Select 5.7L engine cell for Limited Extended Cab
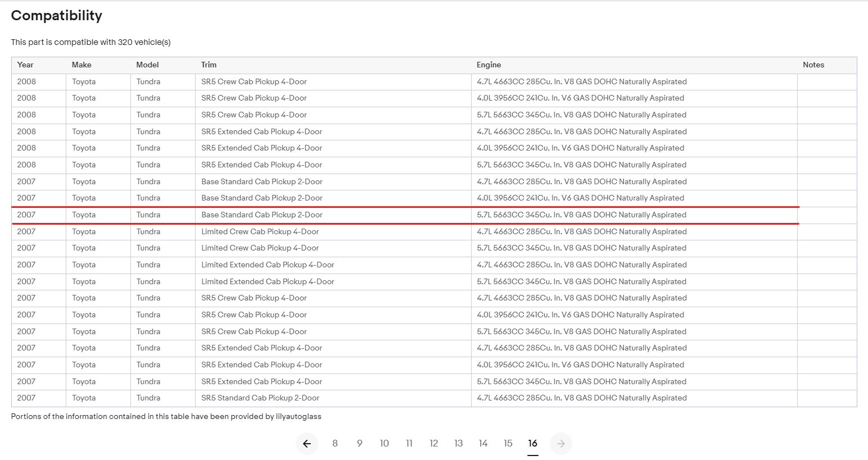The image size is (868, 460). coord(634,282)
